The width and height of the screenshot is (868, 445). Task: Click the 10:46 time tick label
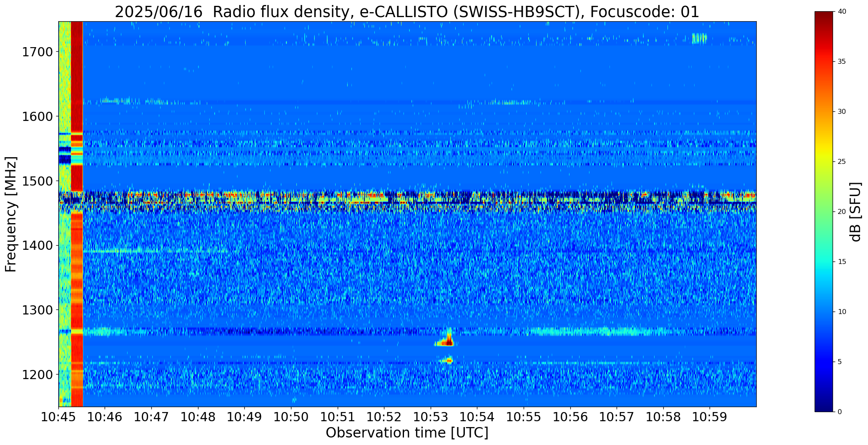pos(105,417)
